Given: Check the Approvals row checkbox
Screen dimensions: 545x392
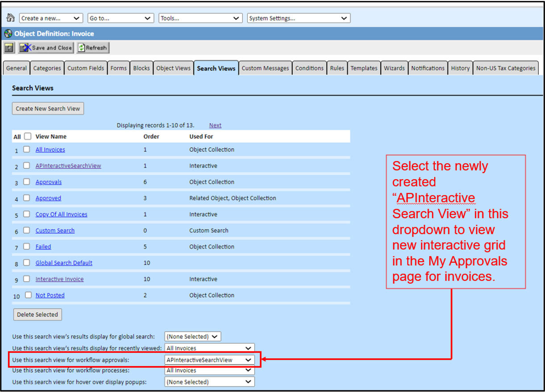Looking at the screenshot, I should 27,182.
